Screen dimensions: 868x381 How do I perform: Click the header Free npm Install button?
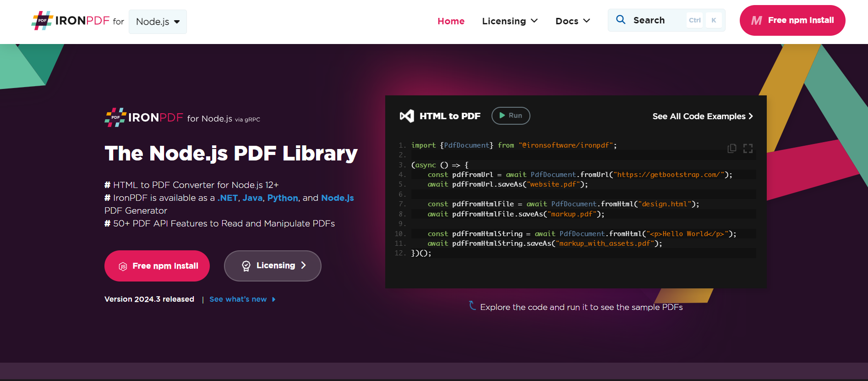(792, 20)
